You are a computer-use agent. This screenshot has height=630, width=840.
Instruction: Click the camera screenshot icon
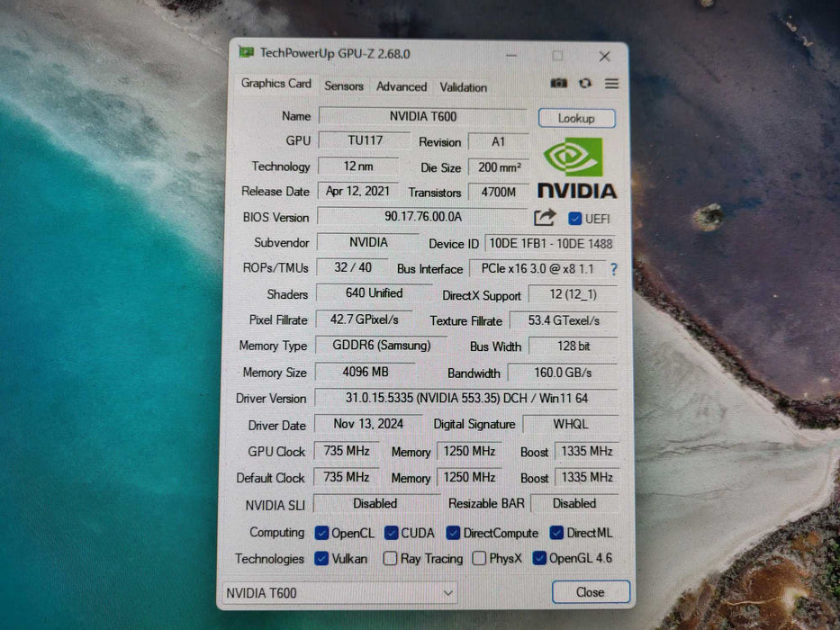(x=558, y=83)
